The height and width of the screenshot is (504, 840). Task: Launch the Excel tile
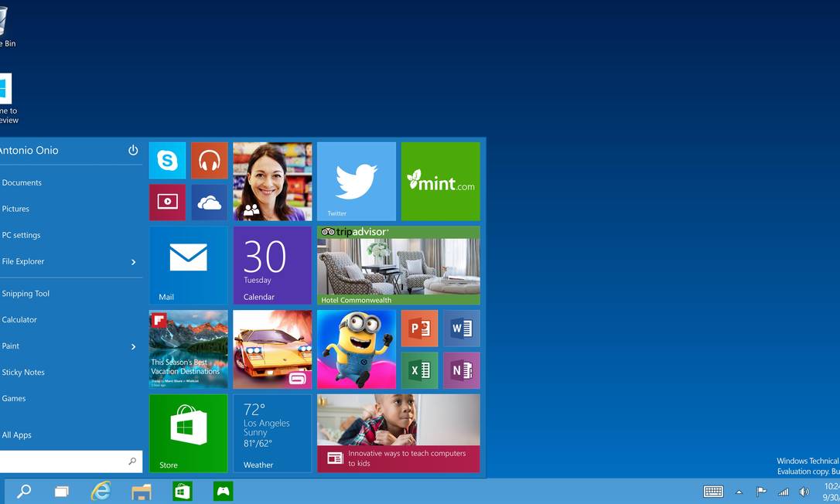(419, 370)
